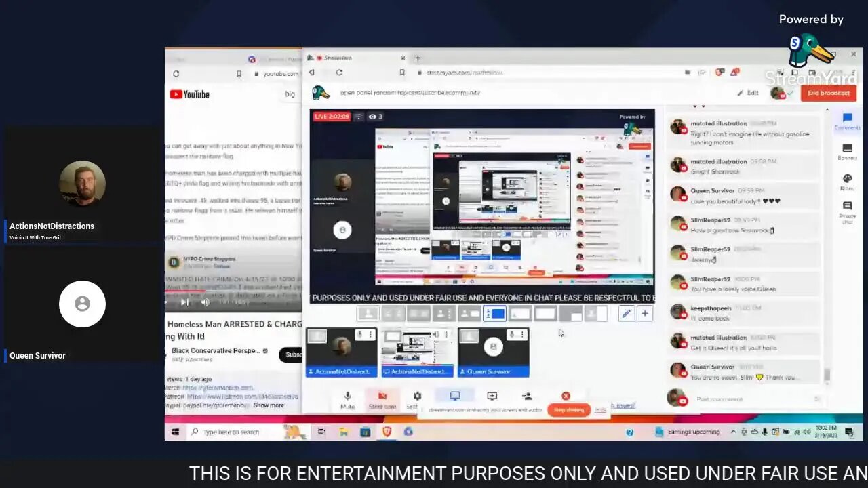Open Brave browser from the taskbar
Viewport: 868px width, 488px height.
click(387, 432)
